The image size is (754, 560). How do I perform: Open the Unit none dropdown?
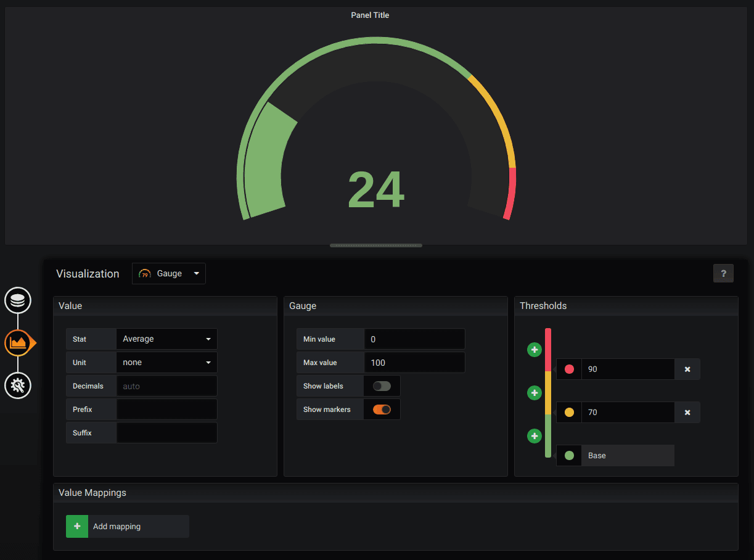(166, 363)
